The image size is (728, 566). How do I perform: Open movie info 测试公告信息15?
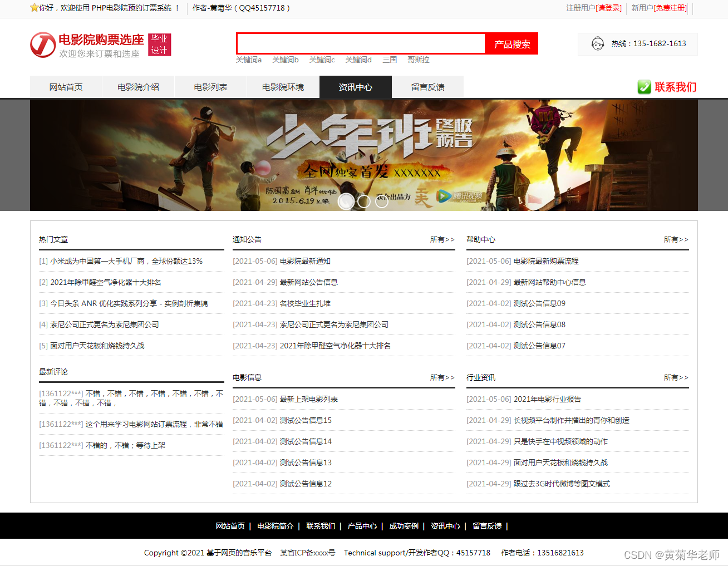tap(306, 420)
